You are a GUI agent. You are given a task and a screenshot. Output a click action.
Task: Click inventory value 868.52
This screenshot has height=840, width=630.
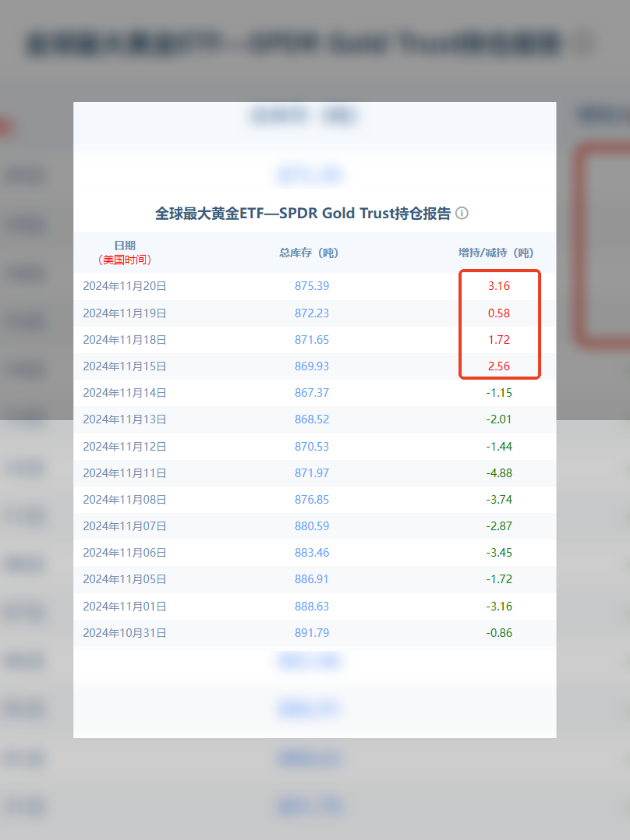point(312,419)
